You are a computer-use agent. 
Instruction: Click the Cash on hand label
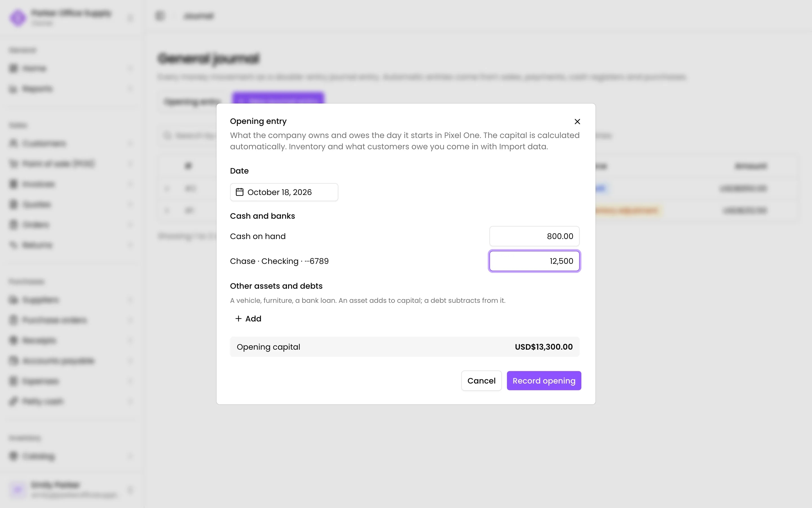pos(258,236)
